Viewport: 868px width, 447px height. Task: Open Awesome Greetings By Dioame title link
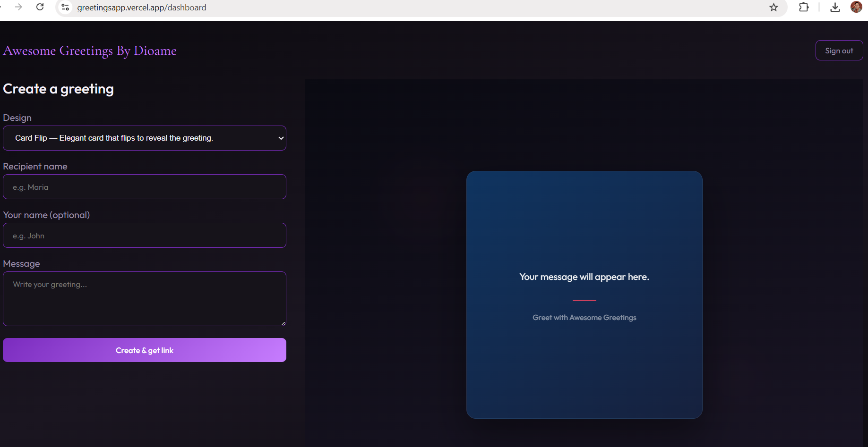[90, 51]
